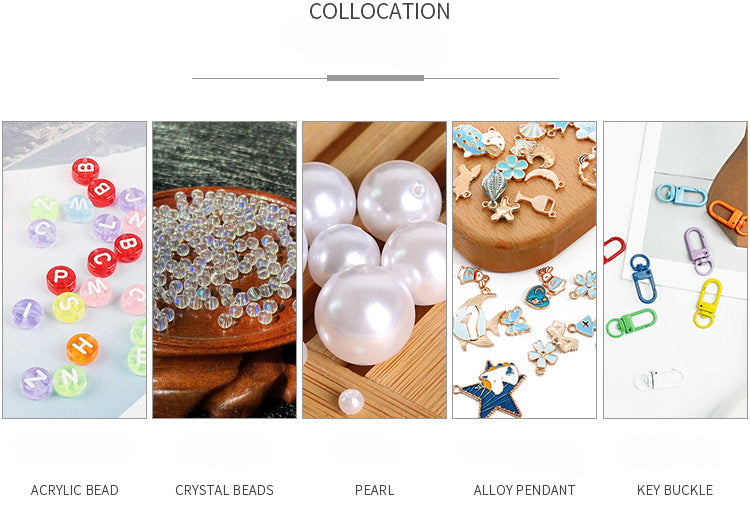Click the orange H letter bead

(x=82, y=349)
